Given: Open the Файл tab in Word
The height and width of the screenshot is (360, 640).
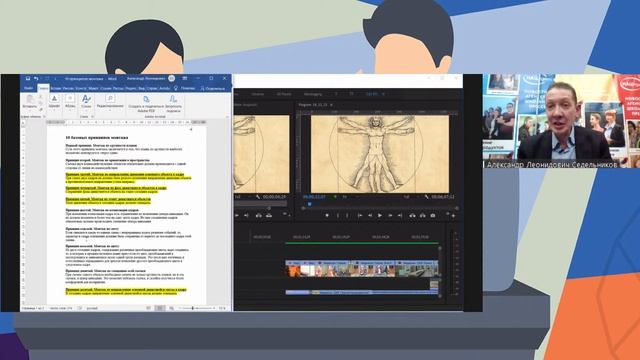Looking at the screenshot, I should [29, 88].
